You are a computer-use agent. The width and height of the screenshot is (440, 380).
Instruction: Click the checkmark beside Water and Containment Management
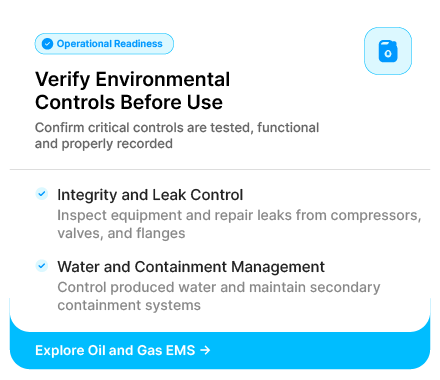(x=42, y=266)
